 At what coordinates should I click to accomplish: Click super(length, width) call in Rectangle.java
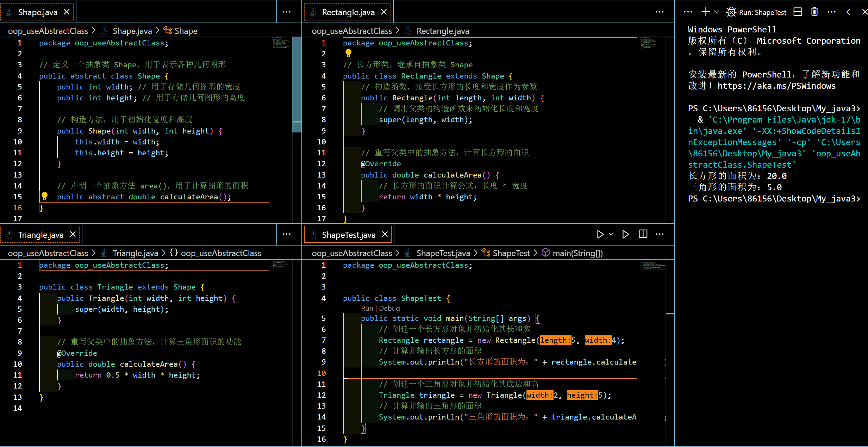(x=425, y=120)
